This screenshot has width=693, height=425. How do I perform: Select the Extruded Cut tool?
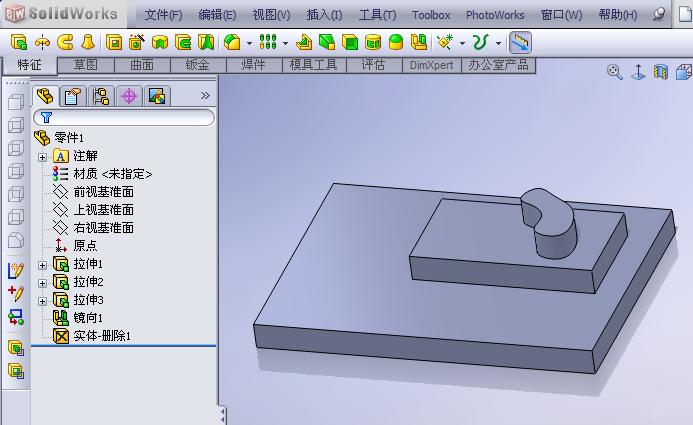tap(114, 42)
